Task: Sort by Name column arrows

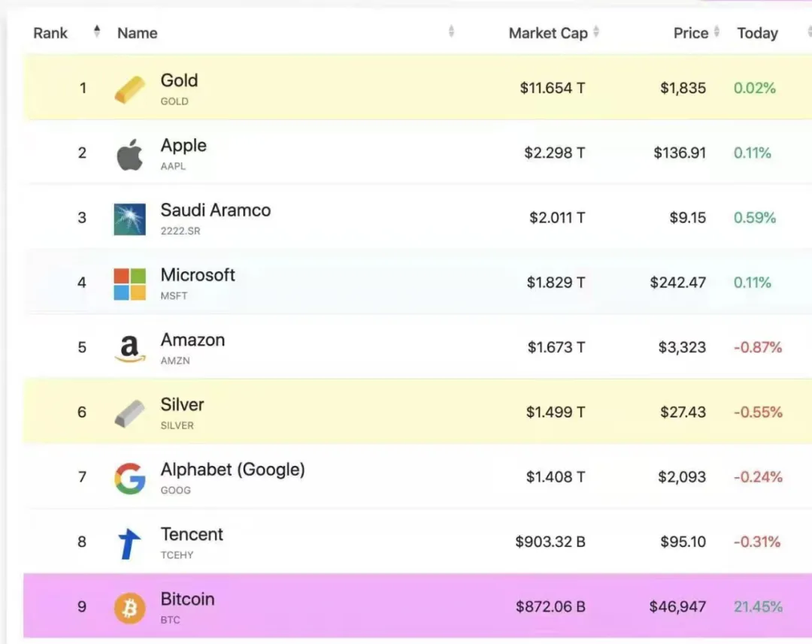Action: [451, 32]
